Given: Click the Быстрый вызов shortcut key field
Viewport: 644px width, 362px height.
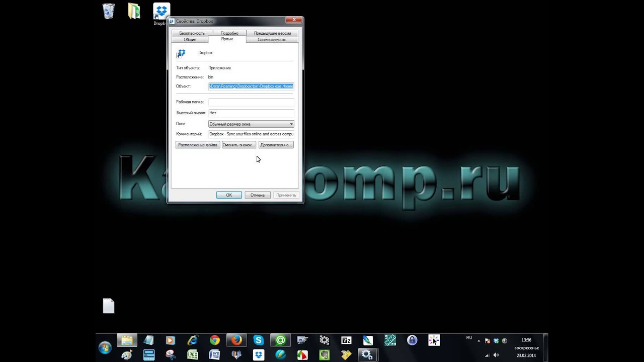Looking at the screenshot, I should (251, 113).
